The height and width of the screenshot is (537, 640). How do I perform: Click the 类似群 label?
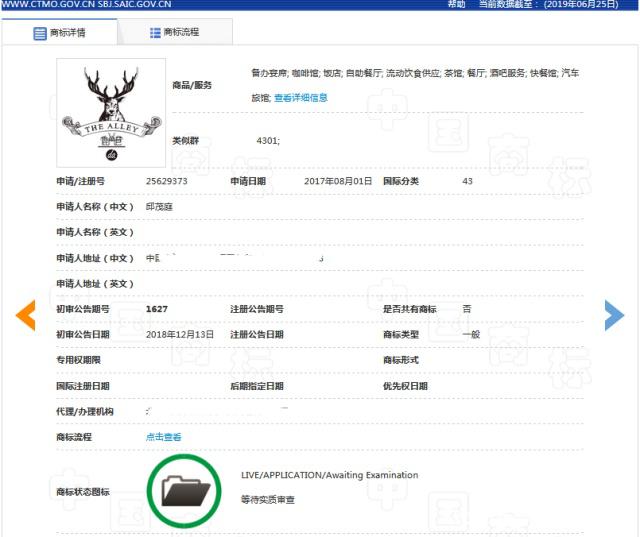(185, 140)
